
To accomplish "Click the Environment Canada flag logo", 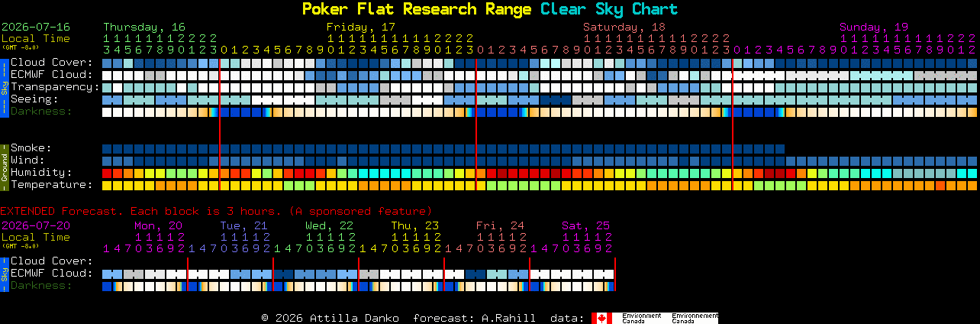I will tap(602, 318).
